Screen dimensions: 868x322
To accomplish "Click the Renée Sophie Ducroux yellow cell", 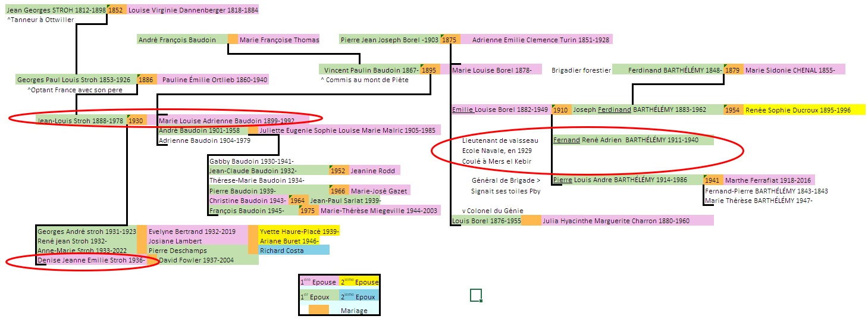I will pyautogui.click(x=797, y=110).
